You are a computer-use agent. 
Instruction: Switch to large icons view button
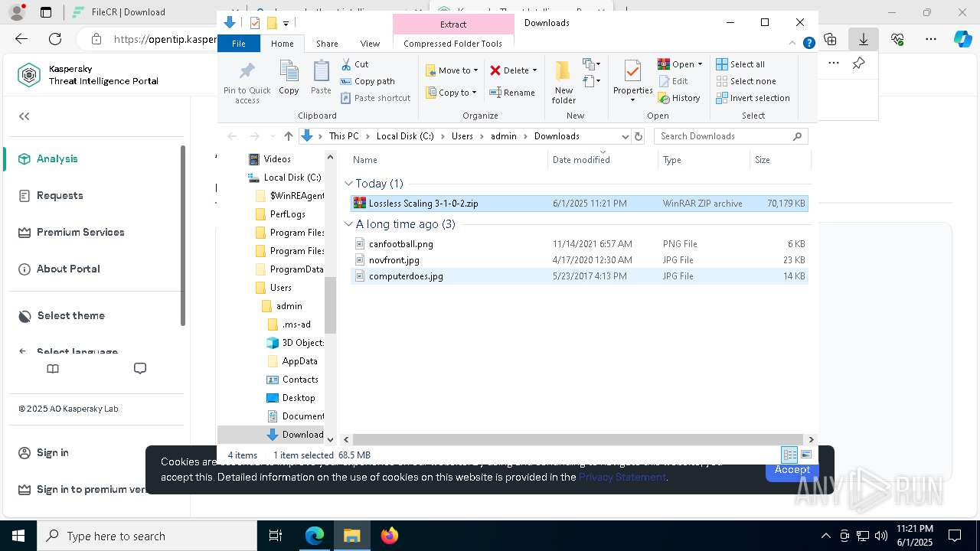(x=805, y=455)
